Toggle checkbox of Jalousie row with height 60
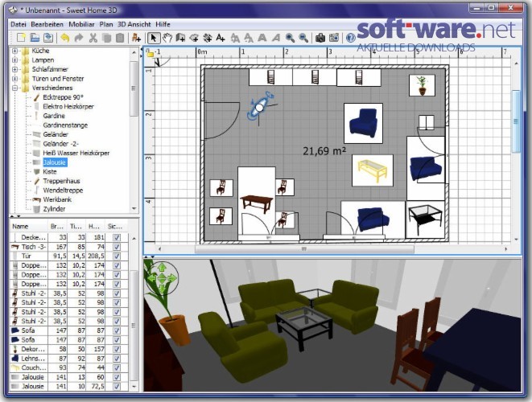Image resolution: width=532 pixels, height=402 pixels. click(117, 377)
